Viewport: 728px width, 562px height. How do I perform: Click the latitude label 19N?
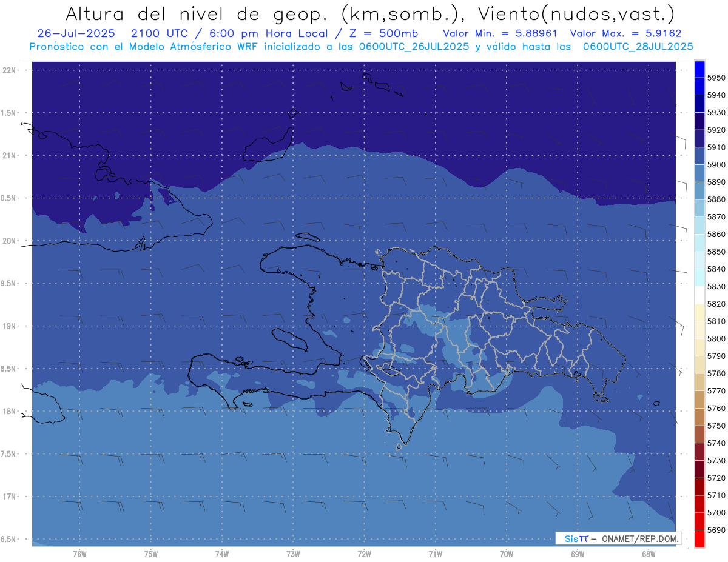(x=8, y=326)
